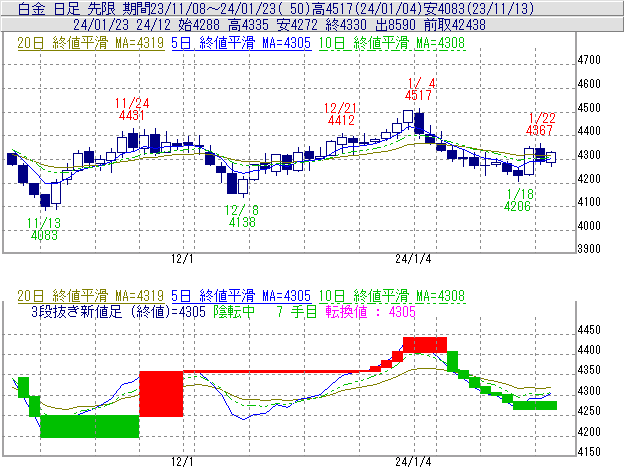Screen dimensions: 624x475
Task: Click the 3段抜き新値足 (終値)=4305 label
Action: 118,311
